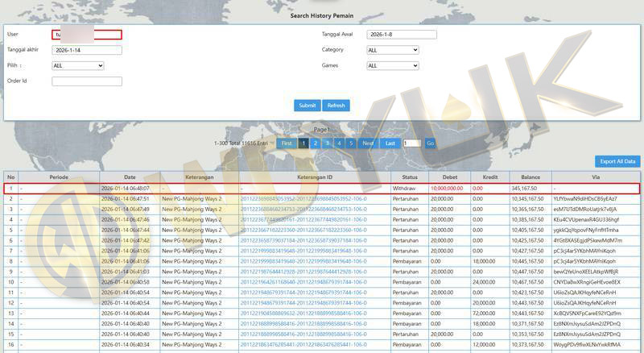Go to the First page
Image resolution: width=644 pixels, height=353 pixels.
point(287,143)
